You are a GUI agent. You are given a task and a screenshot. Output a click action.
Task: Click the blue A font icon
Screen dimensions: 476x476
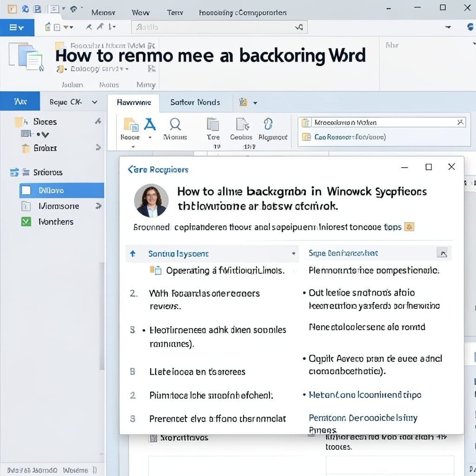[150, 125]
